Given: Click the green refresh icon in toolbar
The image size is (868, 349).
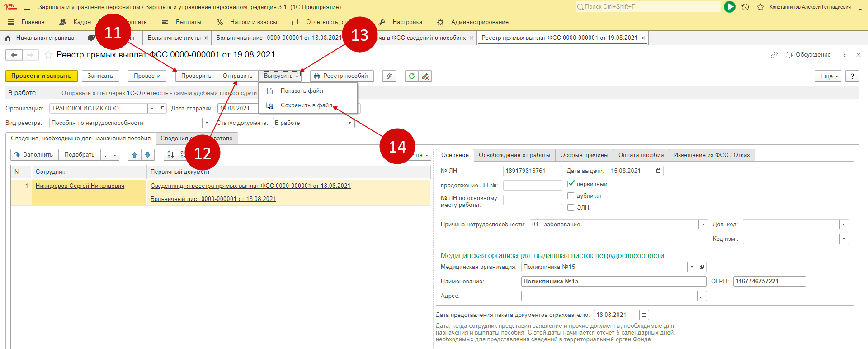Looking at the screenshot, I should pyautogui.click(x=411, y=76).
